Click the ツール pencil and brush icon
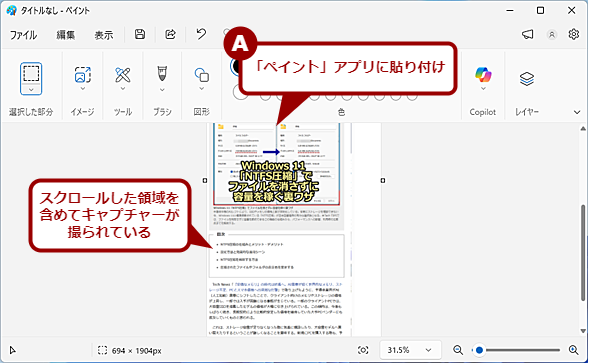Screen dimensions: 589x364 123,75
